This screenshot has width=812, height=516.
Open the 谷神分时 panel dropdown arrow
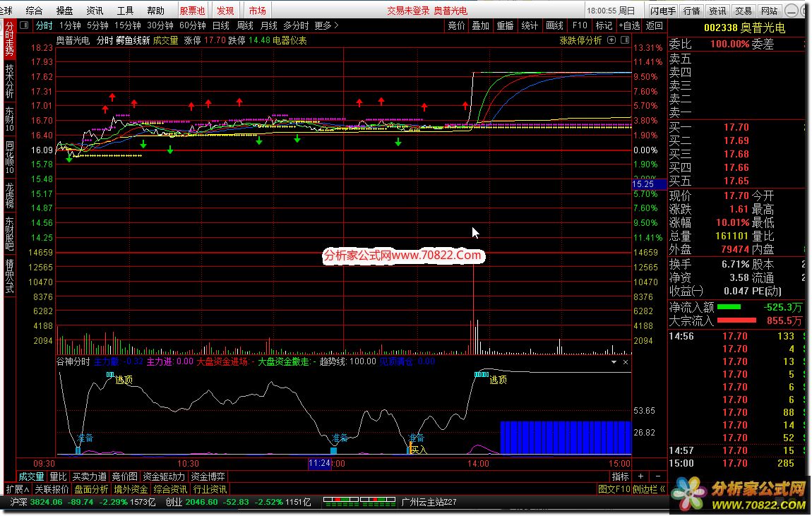614,362
